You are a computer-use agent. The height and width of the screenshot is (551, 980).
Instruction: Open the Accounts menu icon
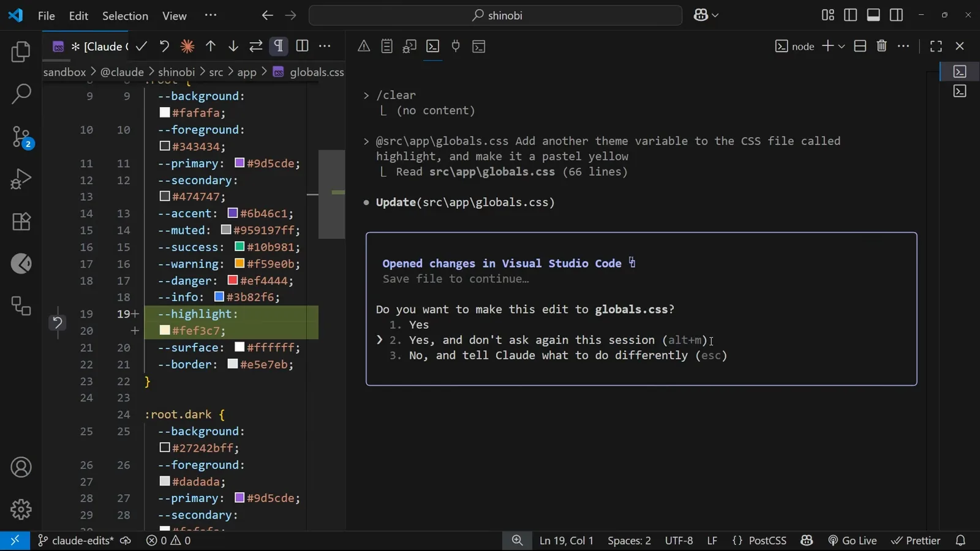[x=21, y=467]
